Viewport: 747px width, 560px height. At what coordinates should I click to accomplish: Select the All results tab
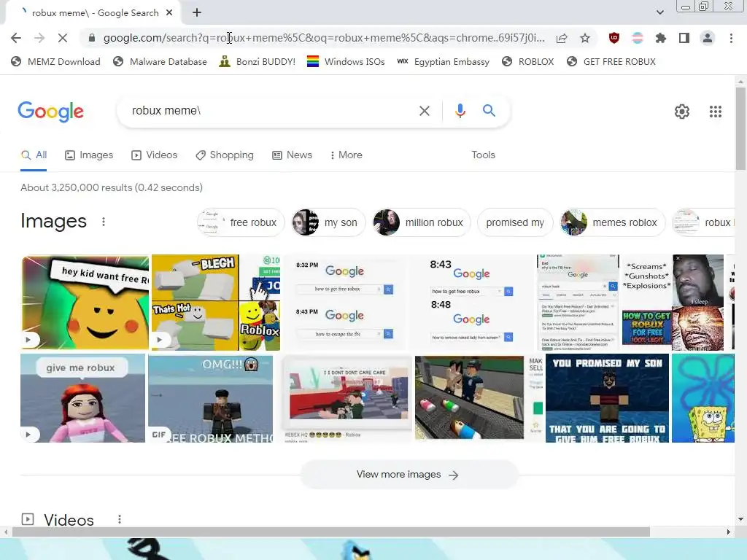[x=34, y=155]
